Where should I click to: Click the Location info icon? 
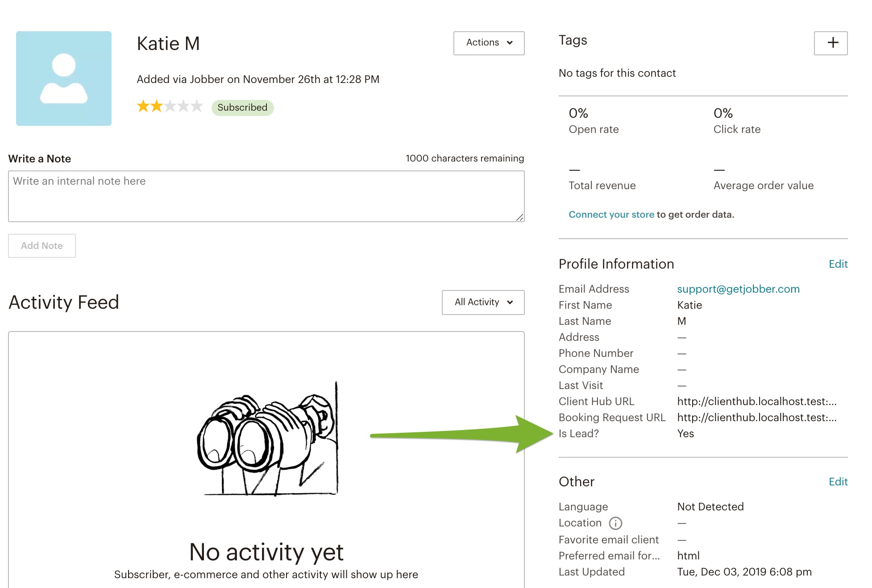click(x=615, y=523)
